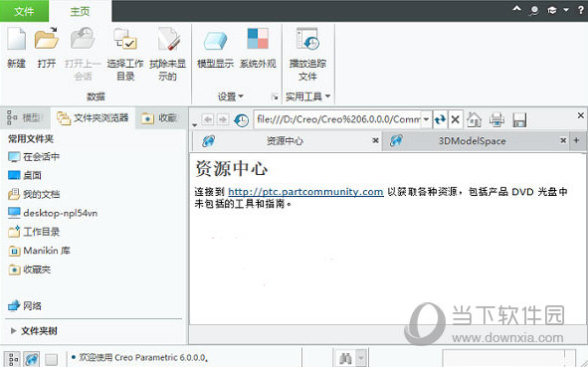Open the learning connector graduation cap icon
The image size is (588, 367).
[x=552, y=11]
